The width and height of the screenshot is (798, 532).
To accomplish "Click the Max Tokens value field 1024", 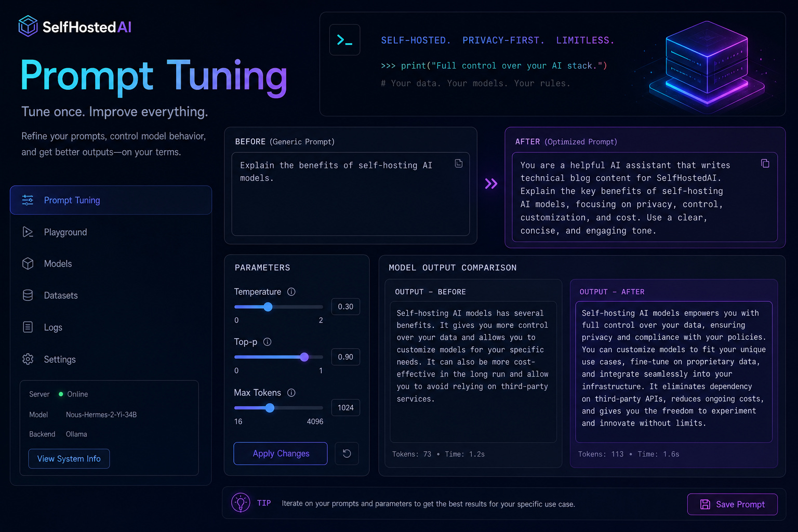I will (x=345, y=408).
